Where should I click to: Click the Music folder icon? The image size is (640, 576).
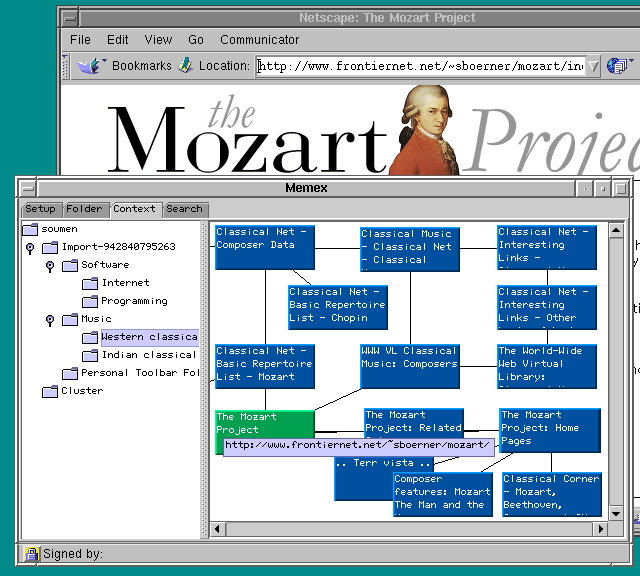[x=70, y=319]
